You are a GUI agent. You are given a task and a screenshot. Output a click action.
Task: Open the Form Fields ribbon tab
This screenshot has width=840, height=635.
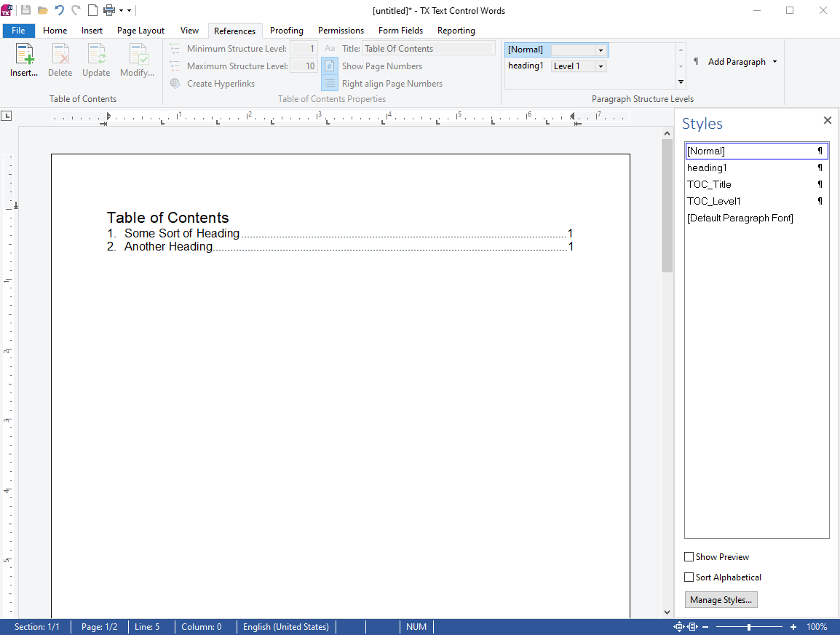tap(401, 31)
